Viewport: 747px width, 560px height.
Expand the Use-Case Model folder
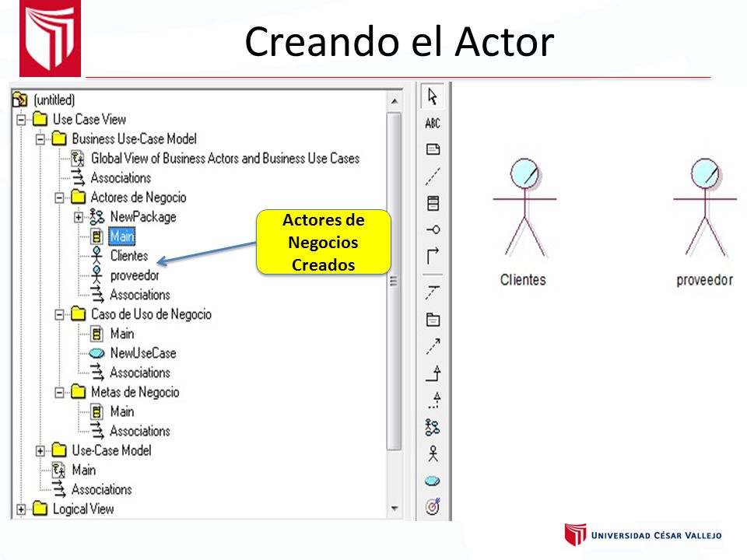(40, 450)
